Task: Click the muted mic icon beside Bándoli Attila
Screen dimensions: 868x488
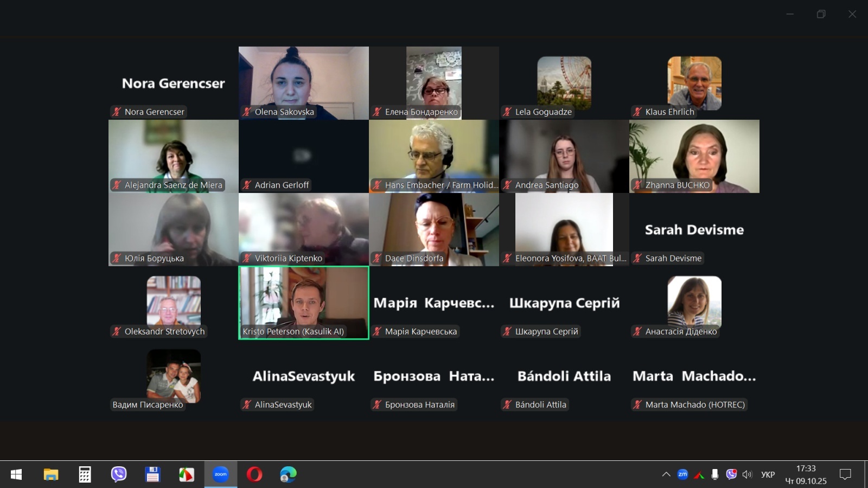Action: (507, 404)
